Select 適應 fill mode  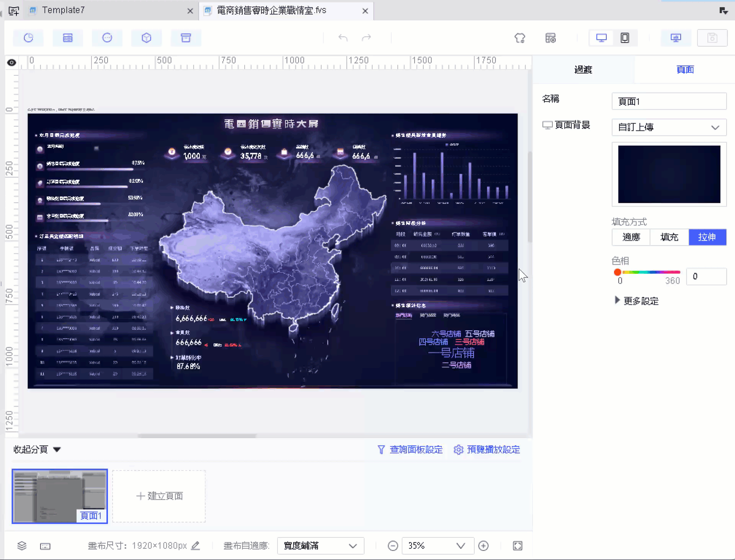631,237
